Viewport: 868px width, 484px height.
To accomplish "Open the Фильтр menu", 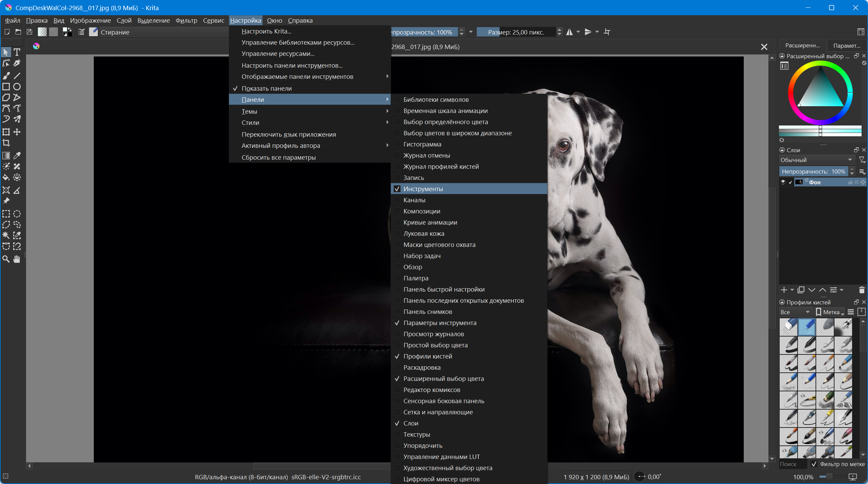I will point(186,21).
